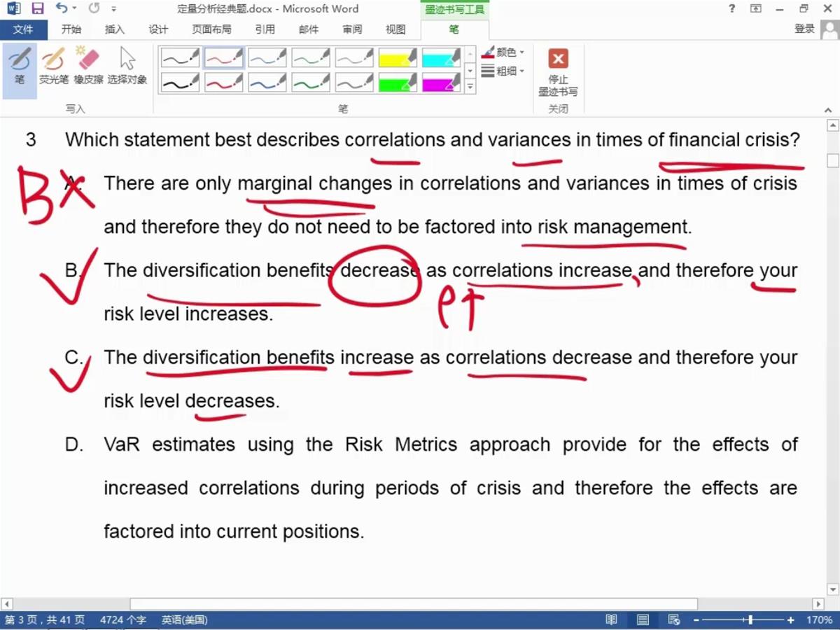
Task: Zoom out with the minus button
Action: [696, 620]
